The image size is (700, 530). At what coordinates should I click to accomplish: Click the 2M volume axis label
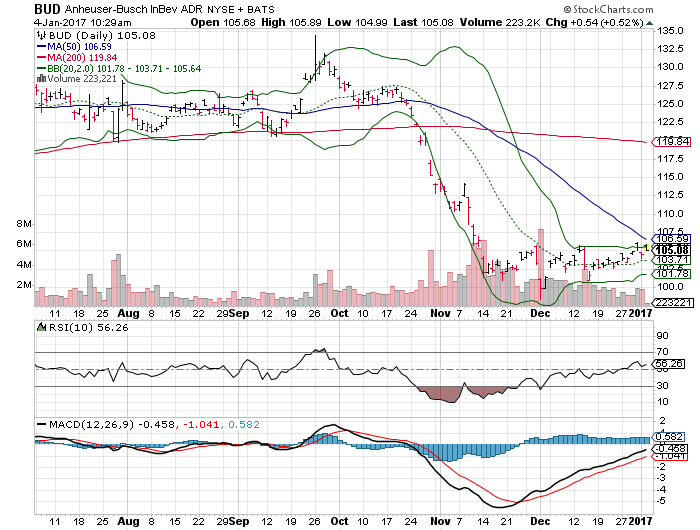pyautogui.click(x=24, y=285)
